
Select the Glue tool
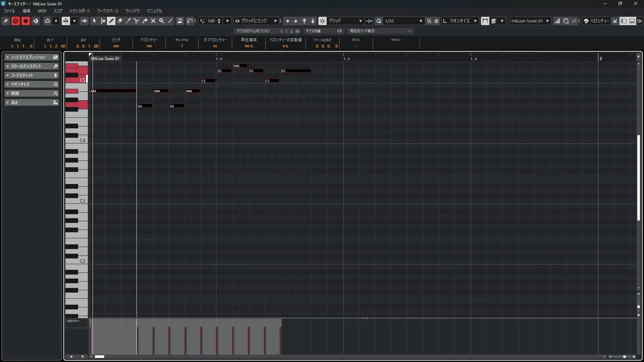145,21
